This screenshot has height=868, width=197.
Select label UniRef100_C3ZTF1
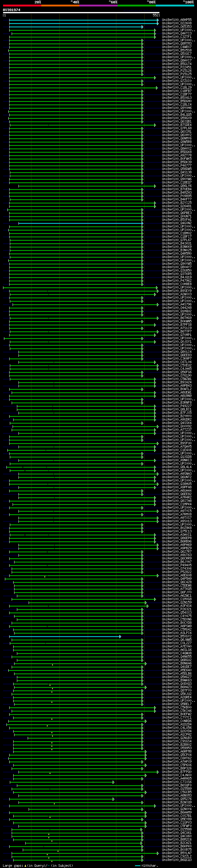(177, 37)
